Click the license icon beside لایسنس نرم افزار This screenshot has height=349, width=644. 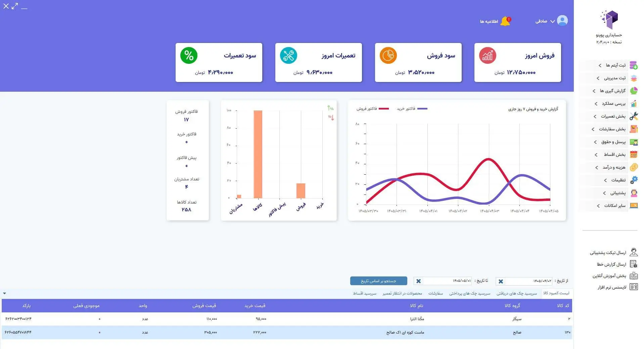pyautogui.click(x=634, y=287)
